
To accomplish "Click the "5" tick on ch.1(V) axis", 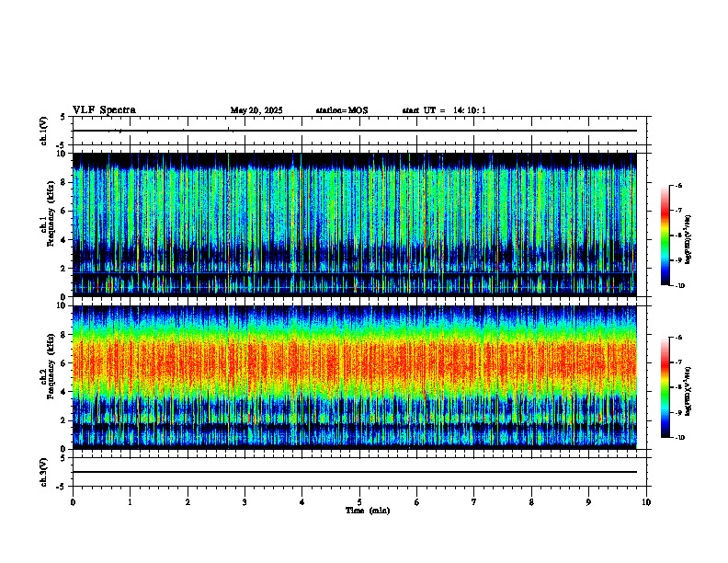I will pos(63,117).
